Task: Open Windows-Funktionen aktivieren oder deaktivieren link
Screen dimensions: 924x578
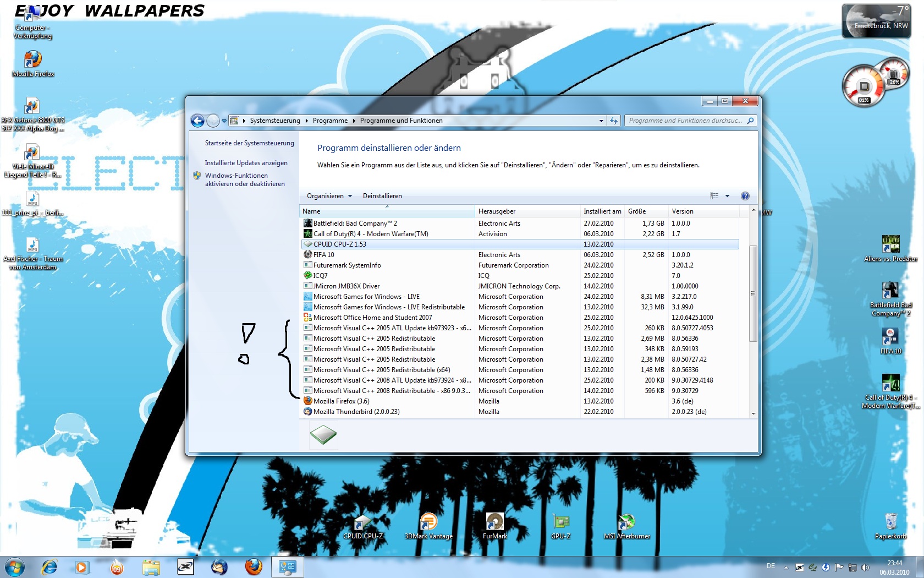Action: pyautogui.click(x=245, y=179)
